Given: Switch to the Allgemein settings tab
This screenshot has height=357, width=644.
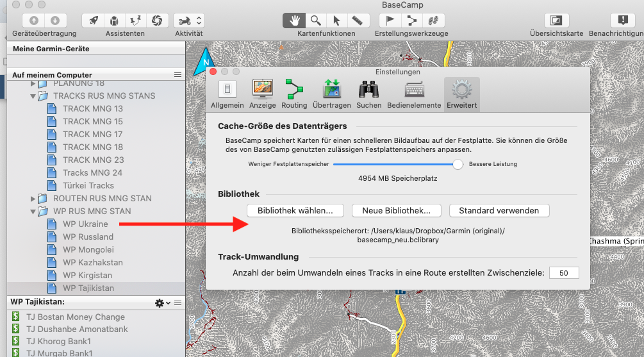Looking at the screenshot, I should pyautogui.click(x=227, y=94).
